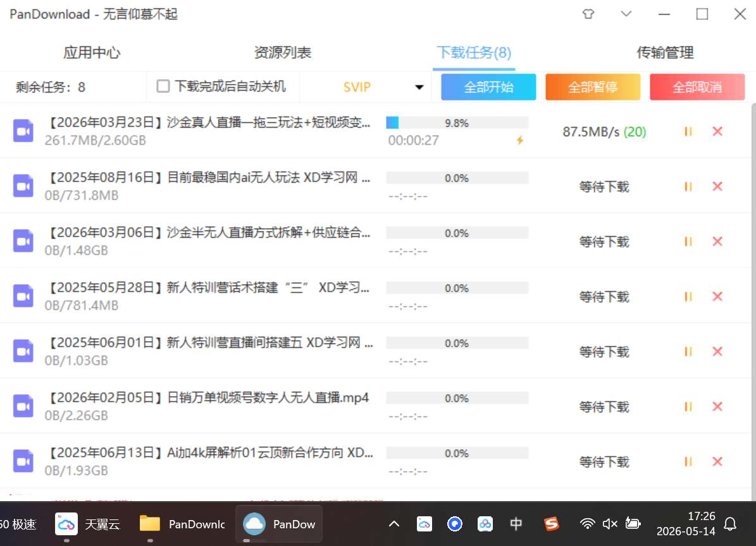Viewport: 756px width, 546px height.
Task: Cancel the 2025年05月28日 新人特训营话术搭建 task
Action: coord(717,296)
